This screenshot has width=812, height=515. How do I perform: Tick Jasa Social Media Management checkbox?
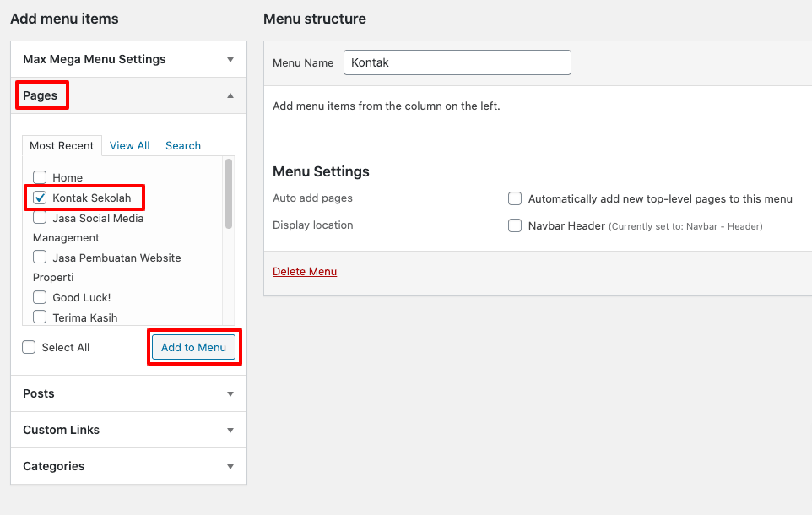40,218
